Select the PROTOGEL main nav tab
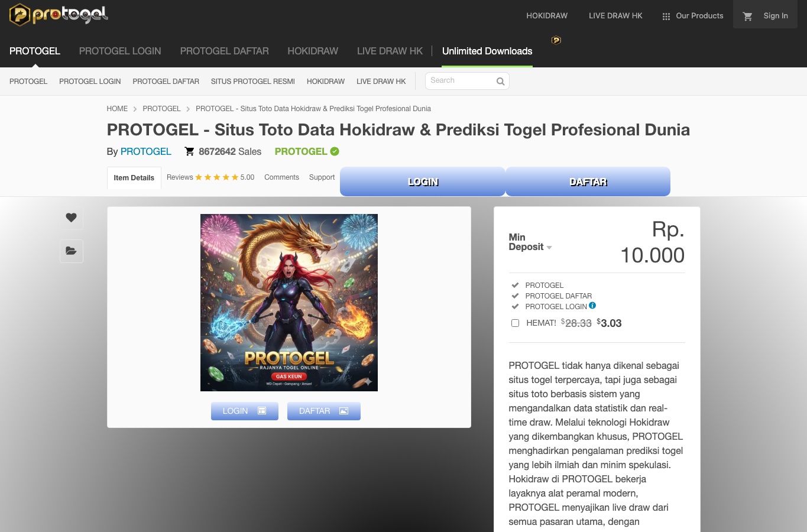The image size is (807, 532). click(x=35, y=51)
